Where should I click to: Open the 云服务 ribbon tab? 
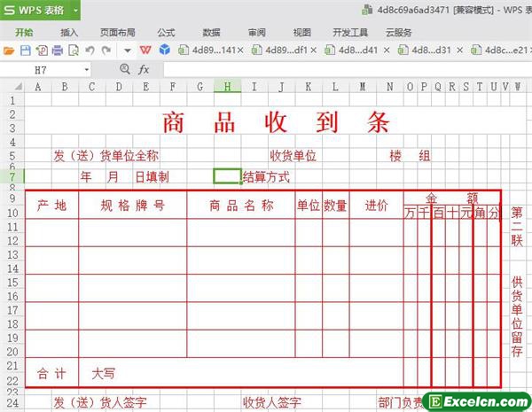click(x=398, y=33)
